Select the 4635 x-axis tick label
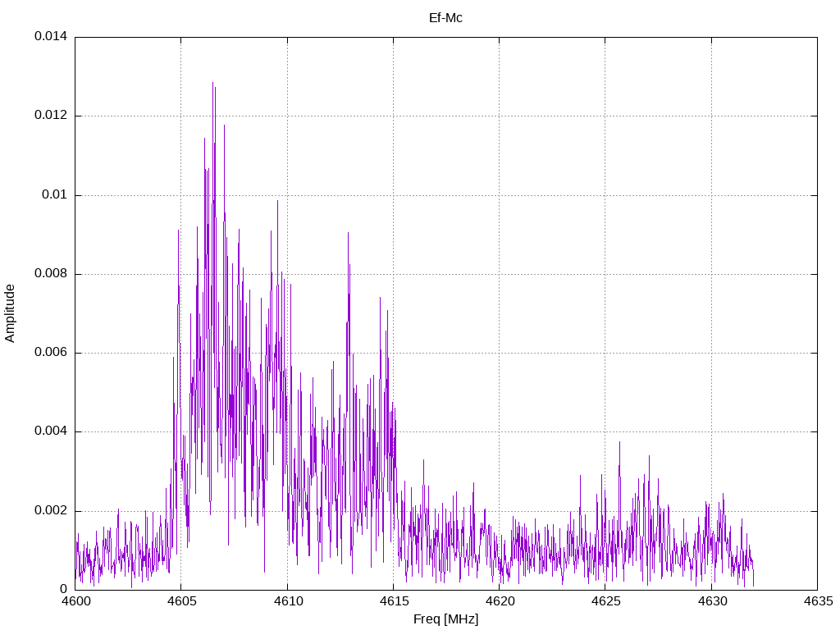 (x=817, y=601)
